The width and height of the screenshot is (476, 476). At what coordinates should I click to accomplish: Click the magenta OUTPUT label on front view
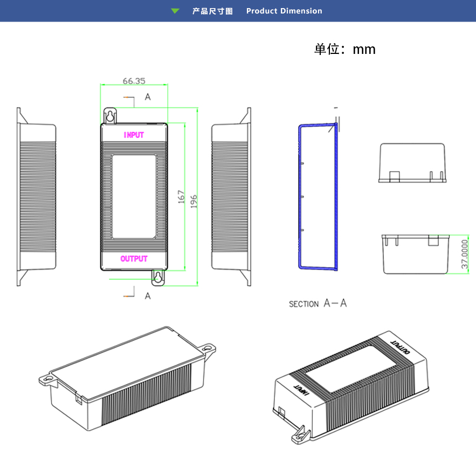click(134, 259)
